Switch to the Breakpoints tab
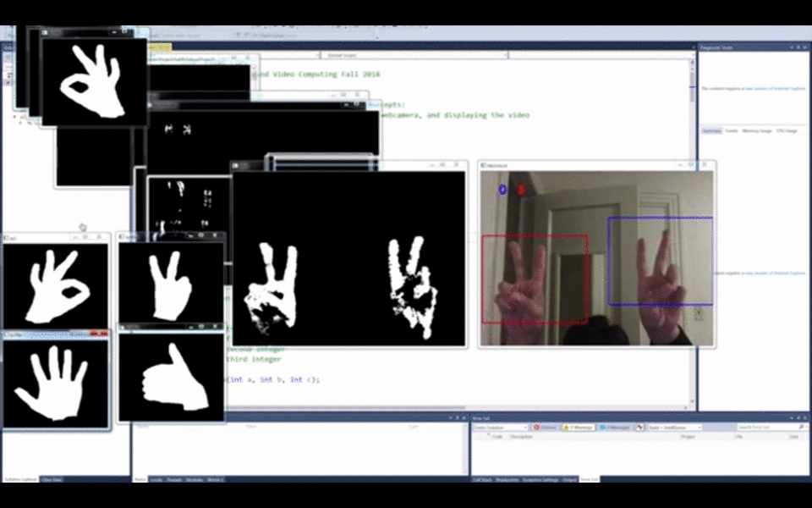 [507, 479]
